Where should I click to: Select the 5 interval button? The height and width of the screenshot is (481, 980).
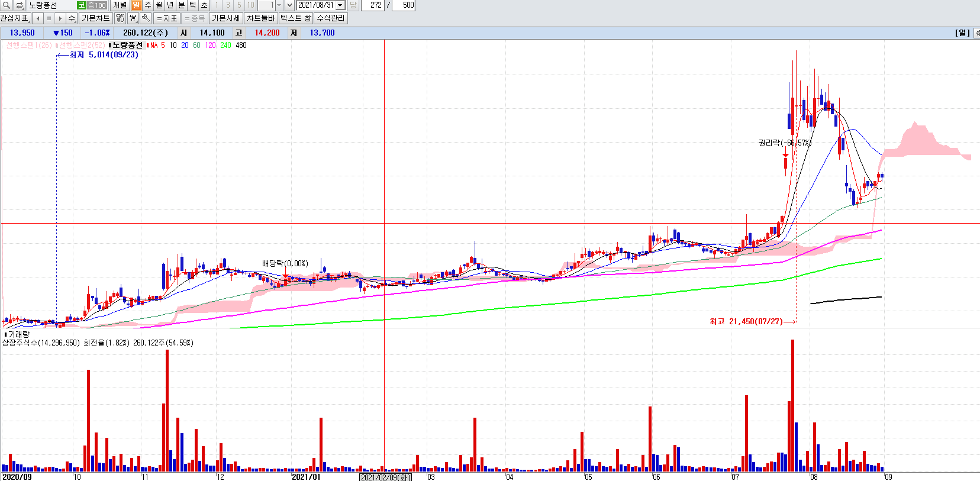239,5
